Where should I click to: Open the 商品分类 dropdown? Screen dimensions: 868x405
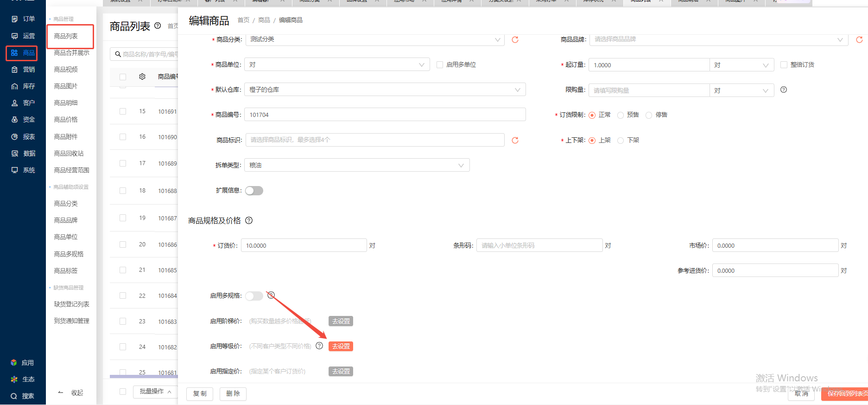click(375, 39)
